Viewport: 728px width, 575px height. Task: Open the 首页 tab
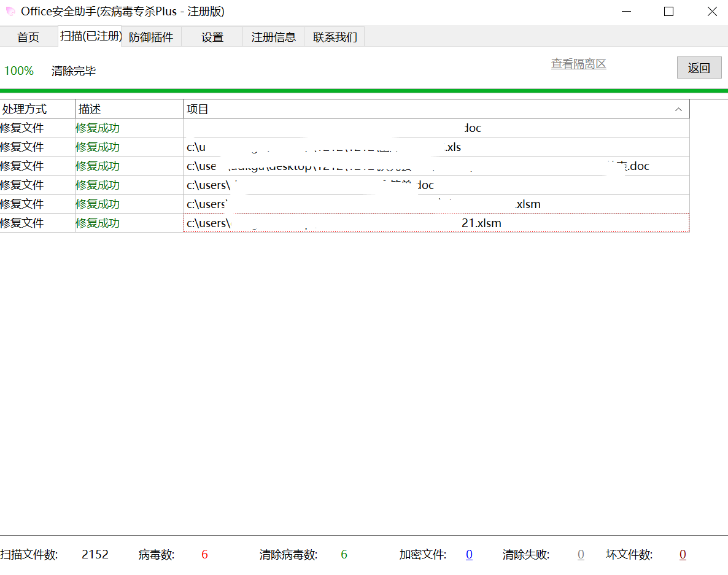(28, 37)
